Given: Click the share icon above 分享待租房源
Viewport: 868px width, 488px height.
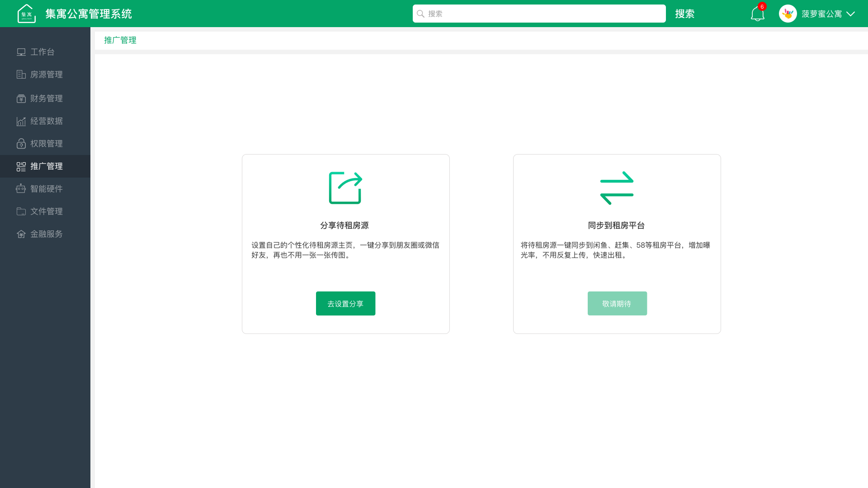Looking at the screenshot, I should coord(345,188).
